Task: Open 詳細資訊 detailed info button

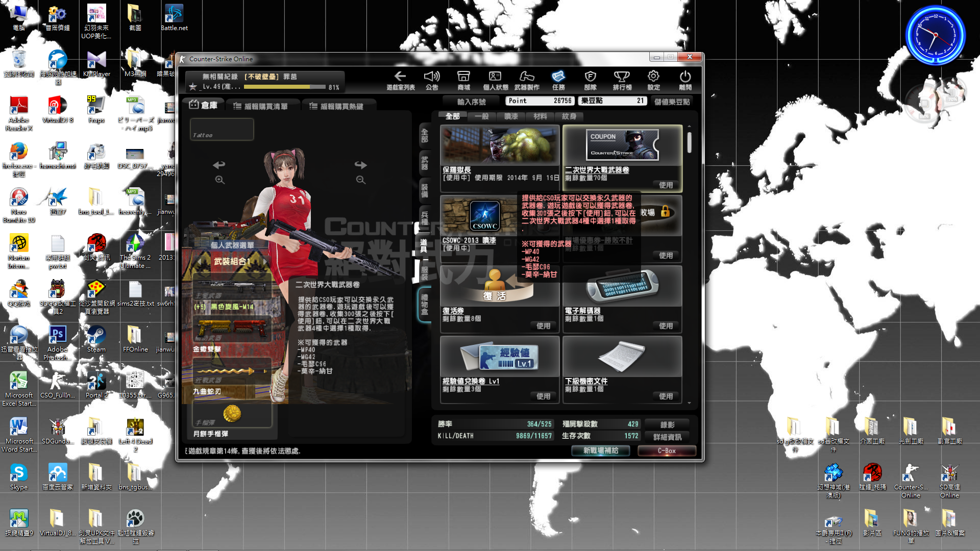Action: (x=668, y=437)
